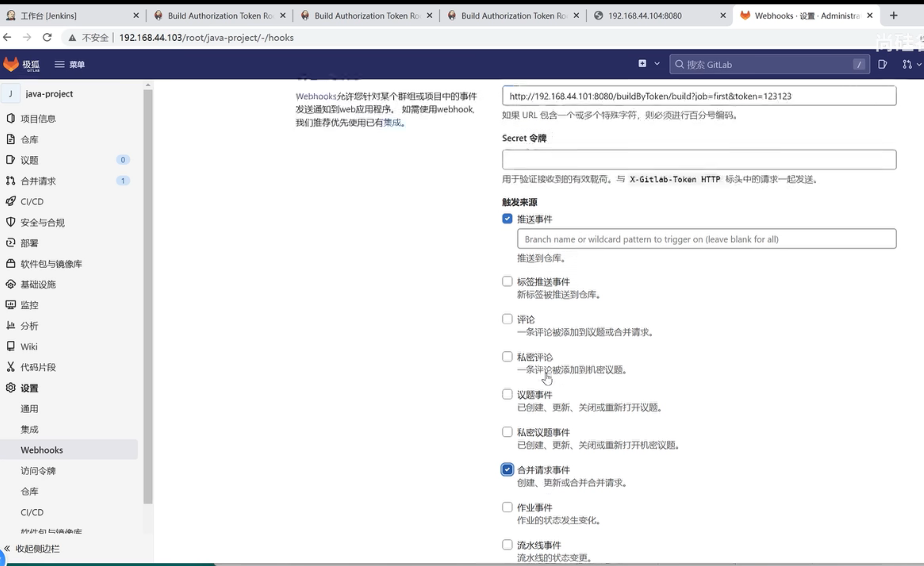The width and height of the screenshot is (924, 566).
Task: Open 代码片段 scissors icon item
Action: (11, 367)
